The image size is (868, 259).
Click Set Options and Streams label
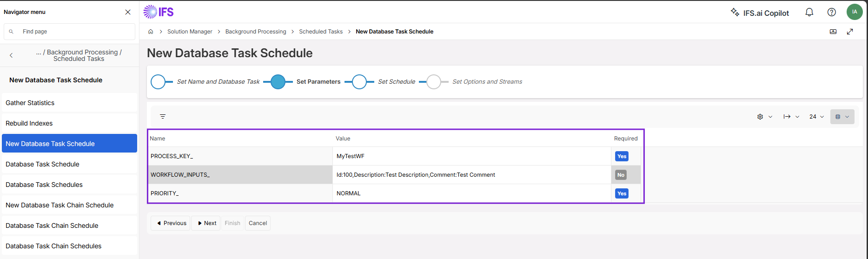(487, 82)
